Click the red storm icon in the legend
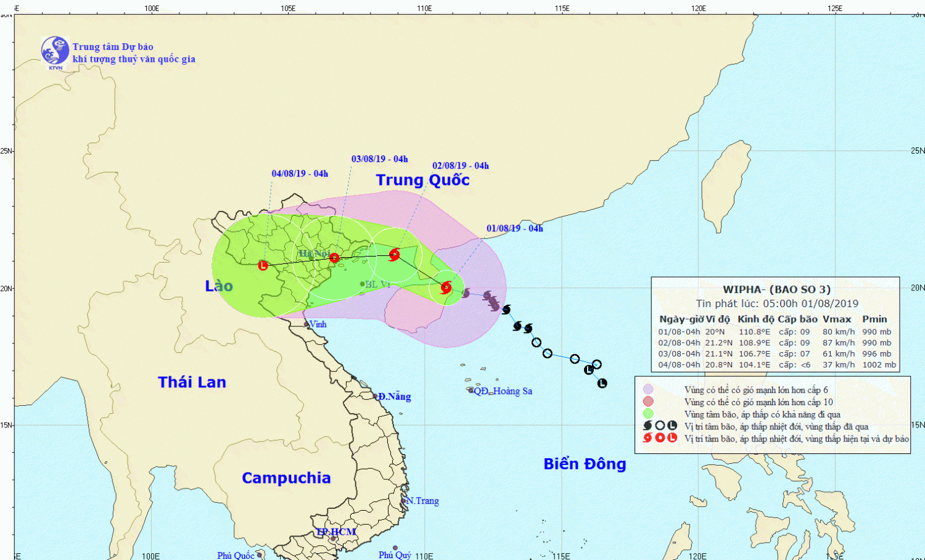This screenshot has height=560, width=925. (647, 438)
